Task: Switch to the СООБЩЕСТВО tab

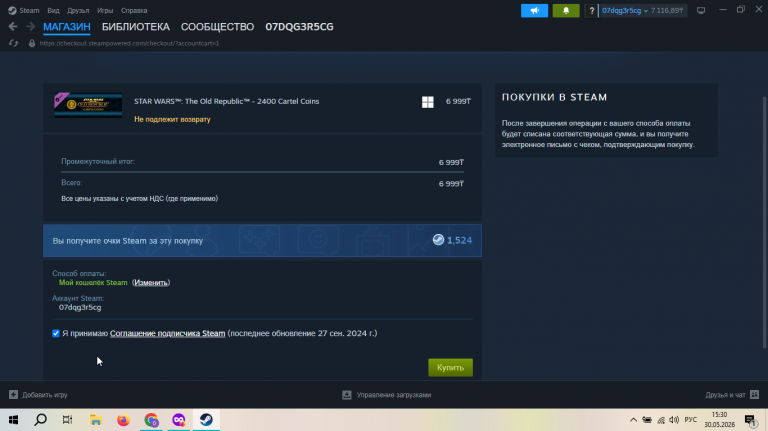Action: point(217,27)
